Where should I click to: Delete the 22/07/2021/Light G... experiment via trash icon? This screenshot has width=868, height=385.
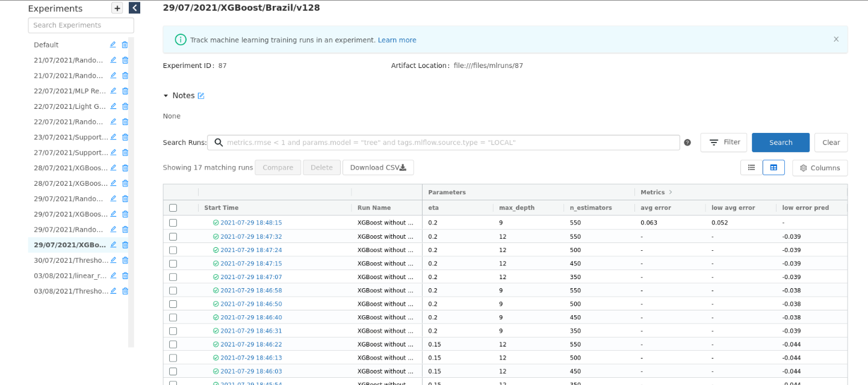[125, 106]
